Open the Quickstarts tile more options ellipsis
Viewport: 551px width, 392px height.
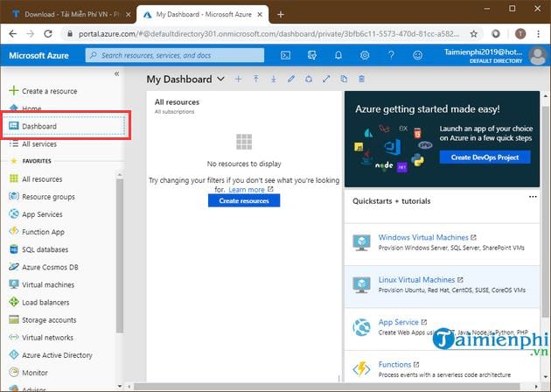[533, 197]
